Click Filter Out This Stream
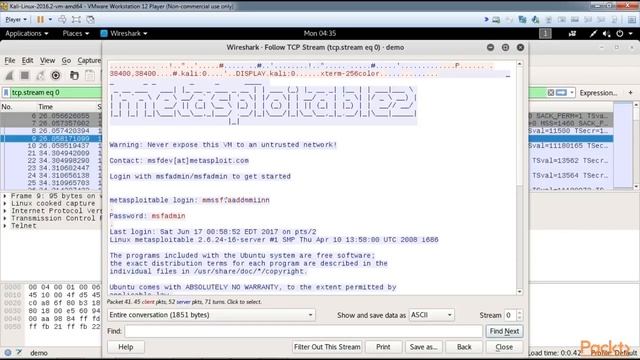This screenshot has height=360, width=640. (x=327, y=347)
